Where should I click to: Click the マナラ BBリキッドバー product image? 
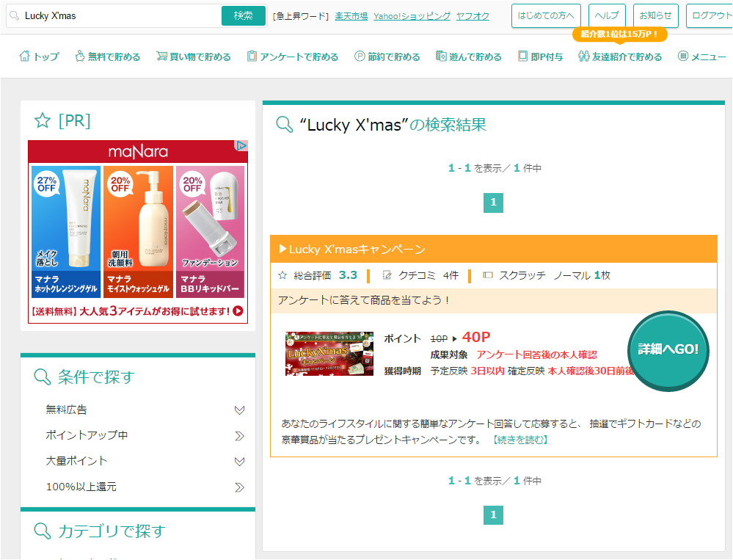211,231
